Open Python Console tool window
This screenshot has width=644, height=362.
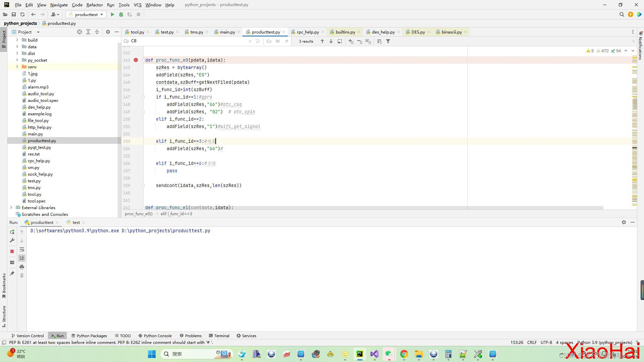point(155,336)
